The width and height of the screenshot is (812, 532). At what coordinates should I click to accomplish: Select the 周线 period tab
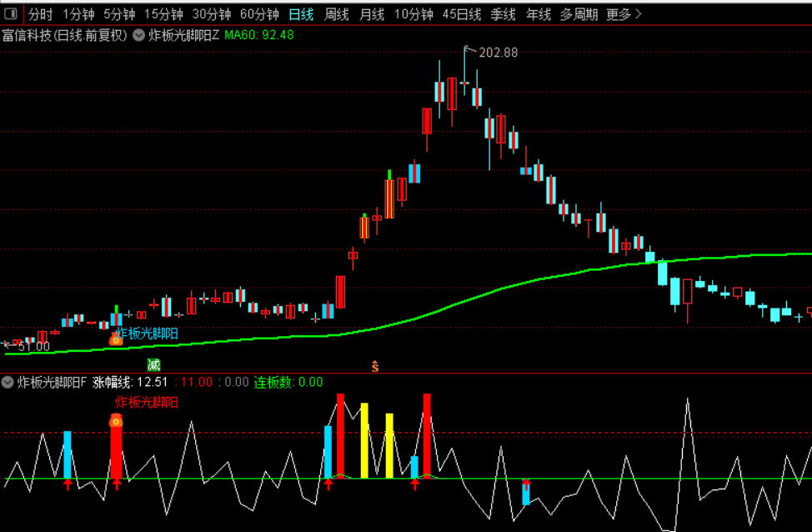(x=337, y=14)
